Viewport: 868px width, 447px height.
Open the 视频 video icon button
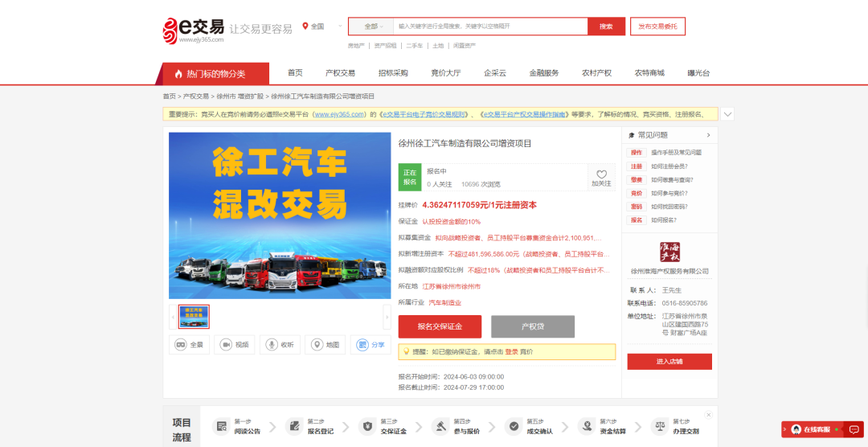(226, 344)
